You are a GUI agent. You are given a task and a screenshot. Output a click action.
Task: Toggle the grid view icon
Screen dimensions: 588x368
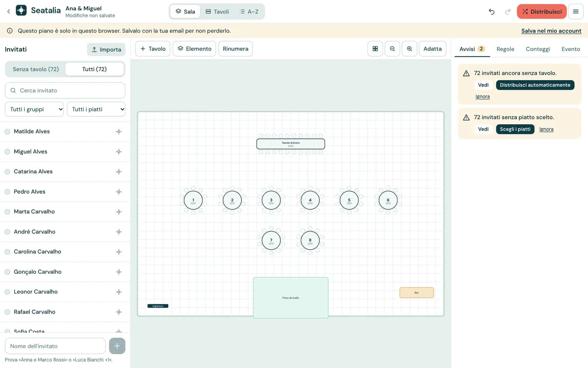click(375, 49)
